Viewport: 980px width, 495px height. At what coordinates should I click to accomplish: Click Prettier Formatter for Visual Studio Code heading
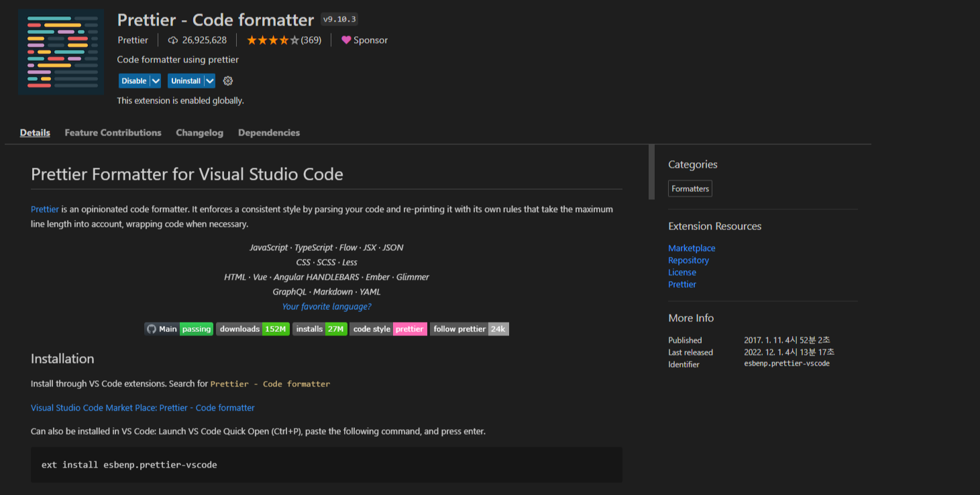187,174
